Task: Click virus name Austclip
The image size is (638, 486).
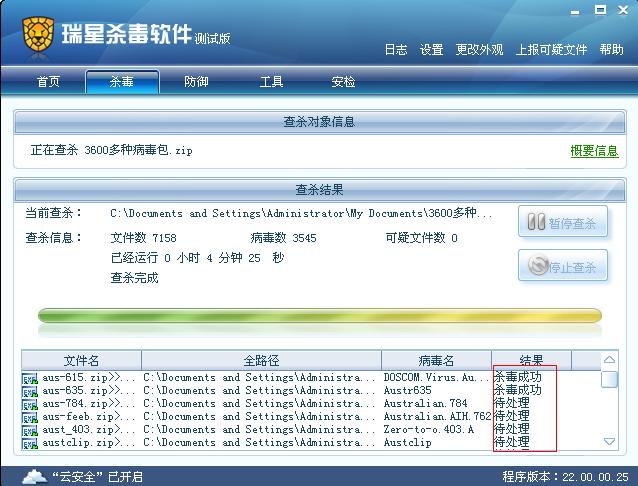Action: point(407,443)
